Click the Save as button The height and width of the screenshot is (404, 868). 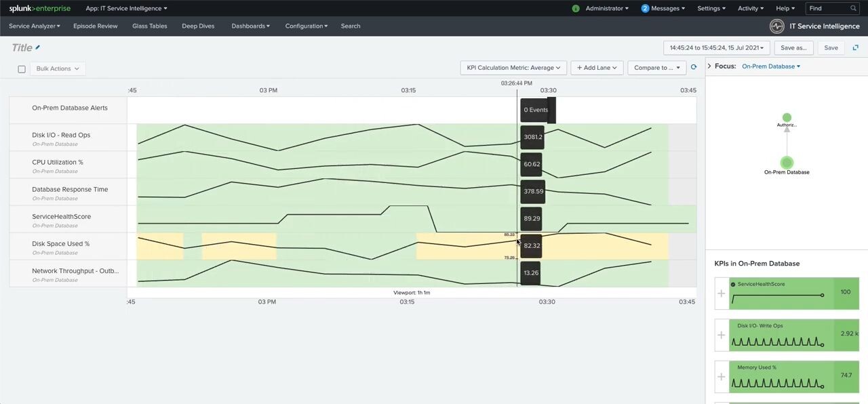click(793, 47)
